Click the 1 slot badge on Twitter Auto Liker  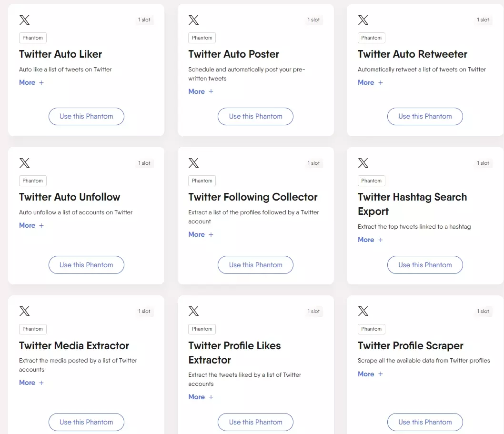pyautogui.click(x=144, y=20)
